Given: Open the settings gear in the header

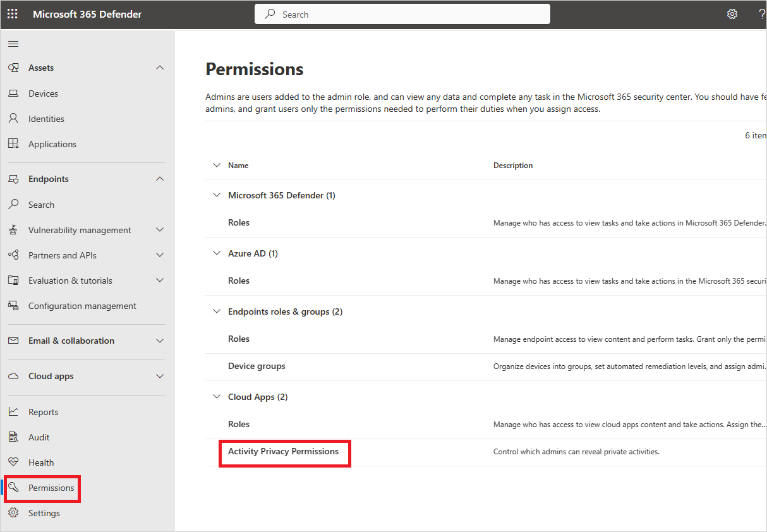Looking at the screenshot, I should (732, 14).
